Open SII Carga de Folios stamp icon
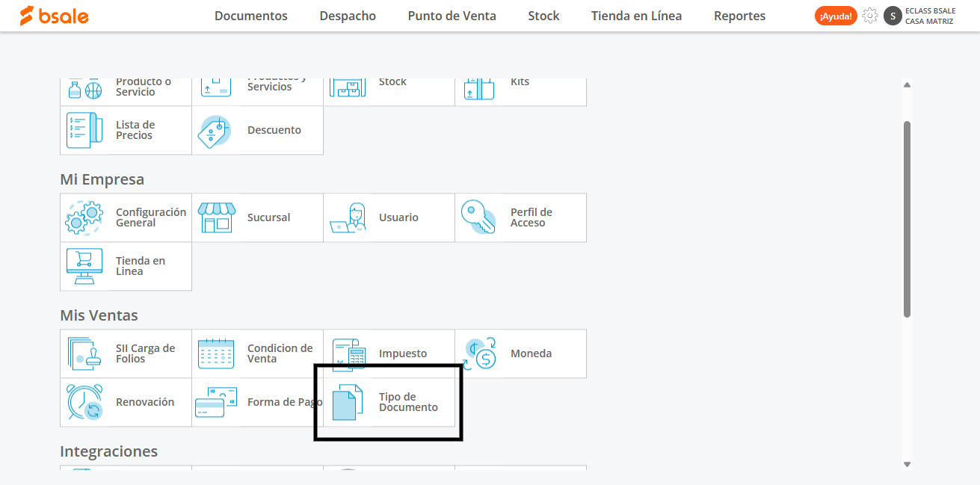The image size is (980, 485). coord(84,353)
